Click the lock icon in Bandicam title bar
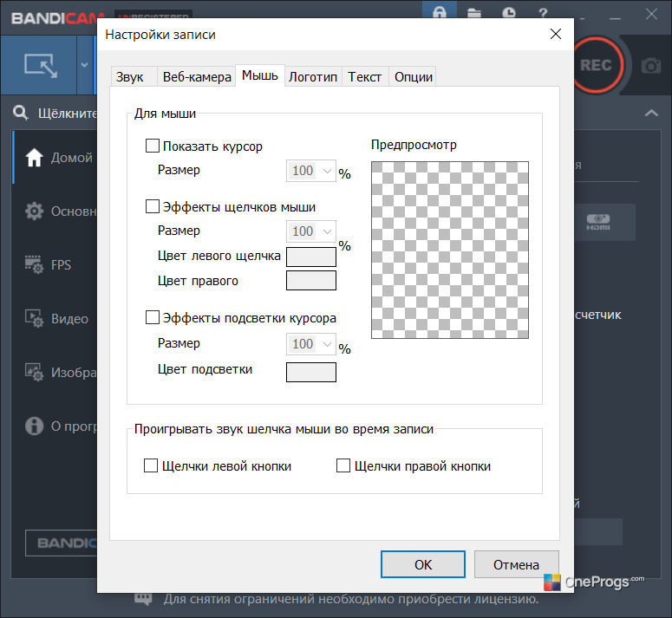The image size is (672, 618). point(440,12)
